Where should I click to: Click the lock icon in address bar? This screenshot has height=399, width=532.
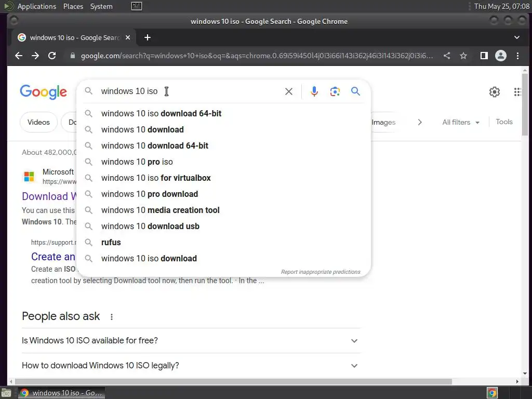point(72,56)
